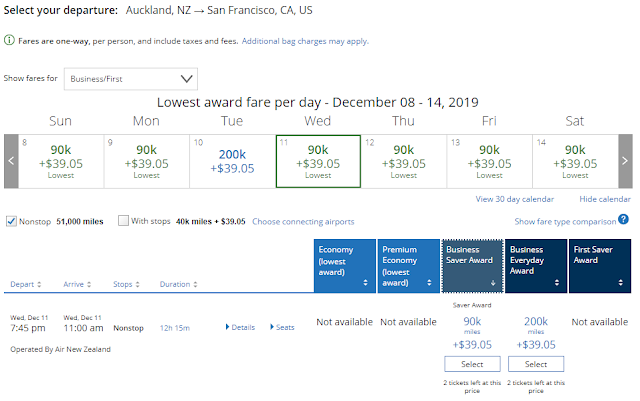Viewport: 640px width, 401px height.
Task: Sort by Business Everyday Award column
Action: 535,265
